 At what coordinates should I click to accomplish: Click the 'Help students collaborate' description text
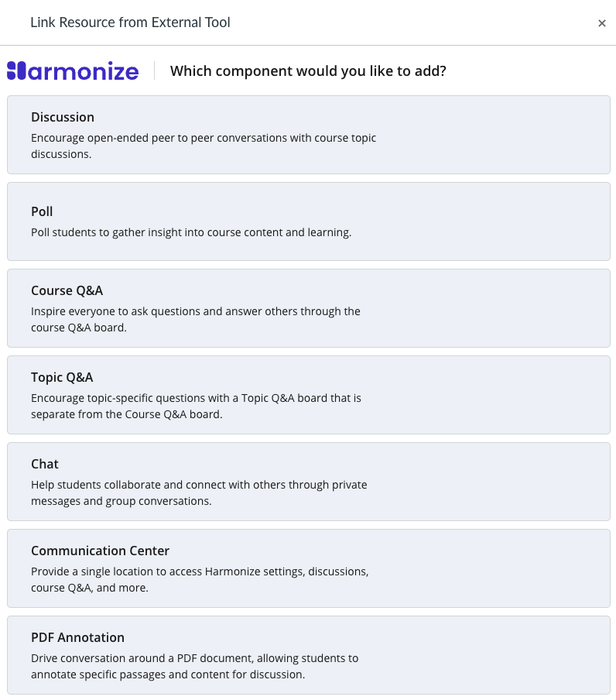coord(199,492)
